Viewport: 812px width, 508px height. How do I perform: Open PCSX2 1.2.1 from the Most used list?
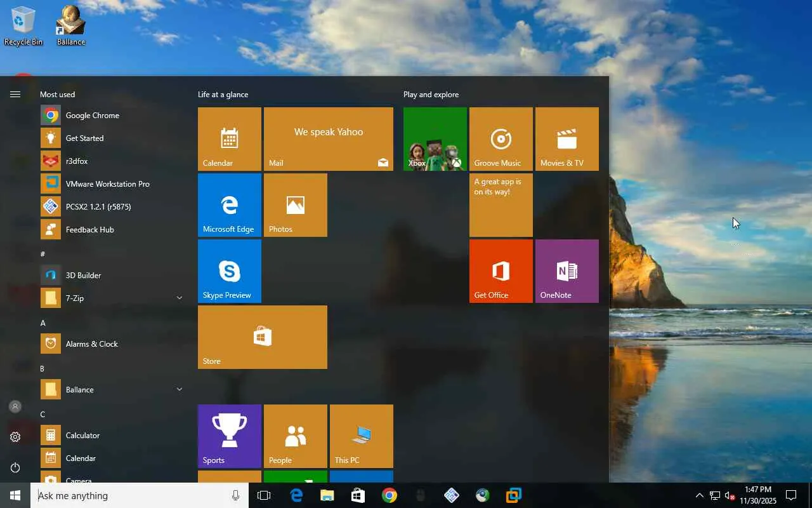112,207
